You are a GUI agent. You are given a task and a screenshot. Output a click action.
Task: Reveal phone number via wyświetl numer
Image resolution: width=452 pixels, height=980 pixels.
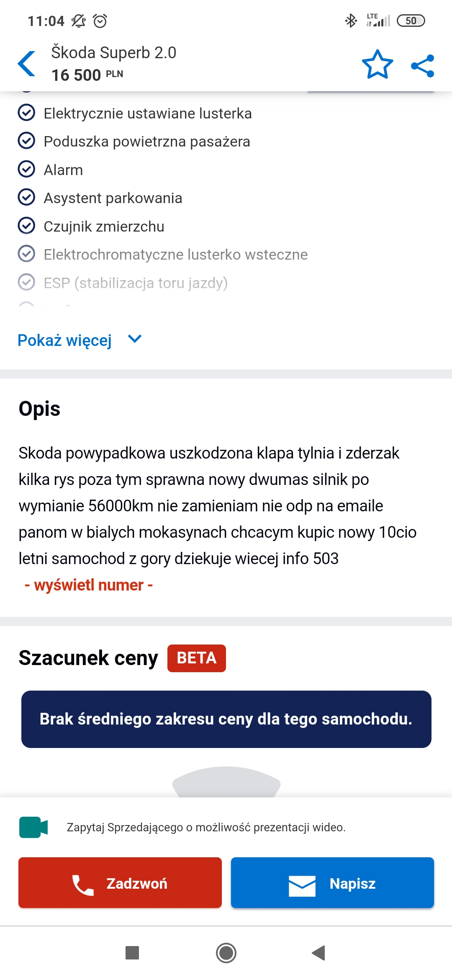pyautogui.click(x=89, y=585)
